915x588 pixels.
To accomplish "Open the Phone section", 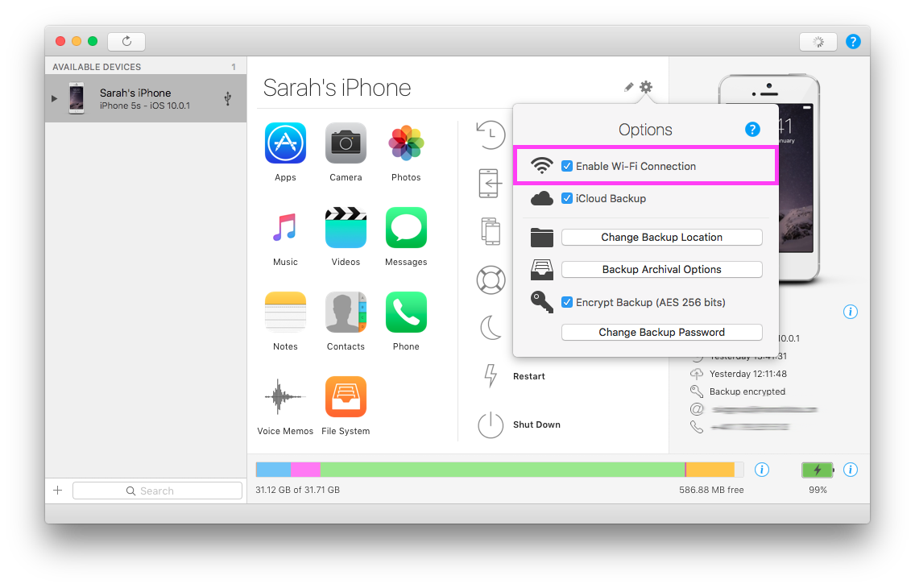I will pos(406,312).
